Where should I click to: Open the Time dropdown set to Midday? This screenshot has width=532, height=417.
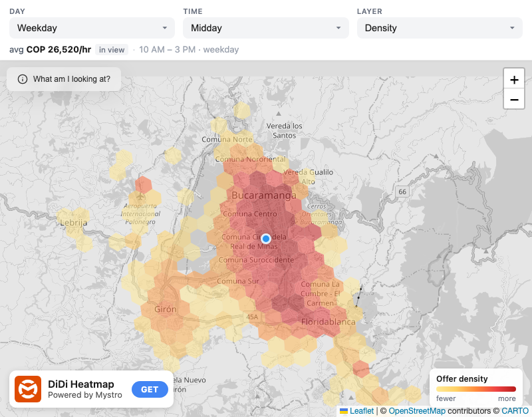tap(265, 28)
